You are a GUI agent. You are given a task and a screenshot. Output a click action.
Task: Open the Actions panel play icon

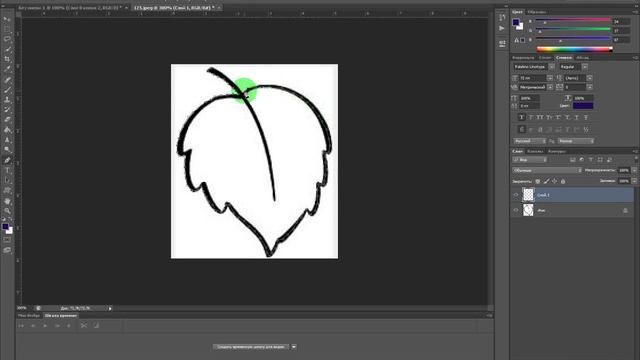pos(502,28)
